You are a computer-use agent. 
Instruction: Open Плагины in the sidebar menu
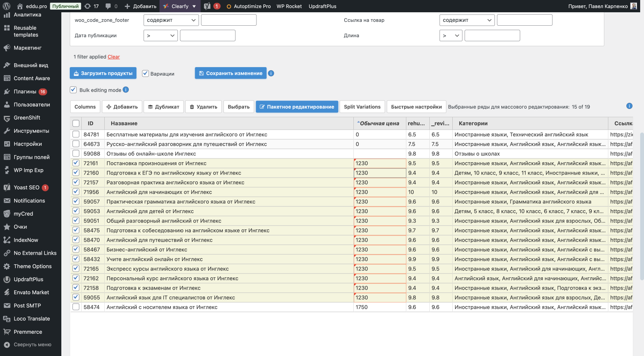25,92
